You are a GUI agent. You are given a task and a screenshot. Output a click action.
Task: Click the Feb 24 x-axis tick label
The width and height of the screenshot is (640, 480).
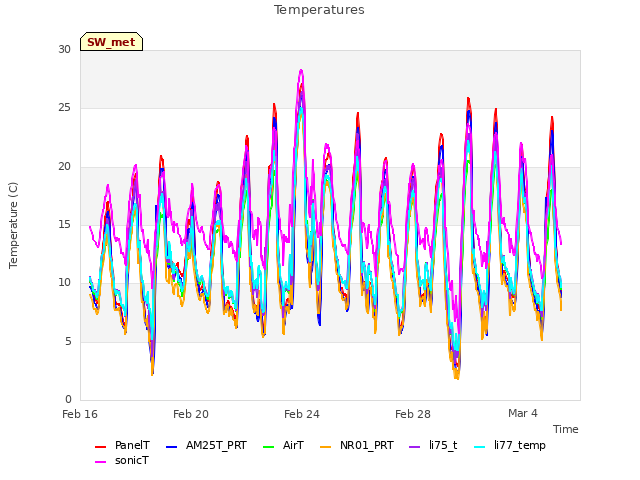point(302,414)
